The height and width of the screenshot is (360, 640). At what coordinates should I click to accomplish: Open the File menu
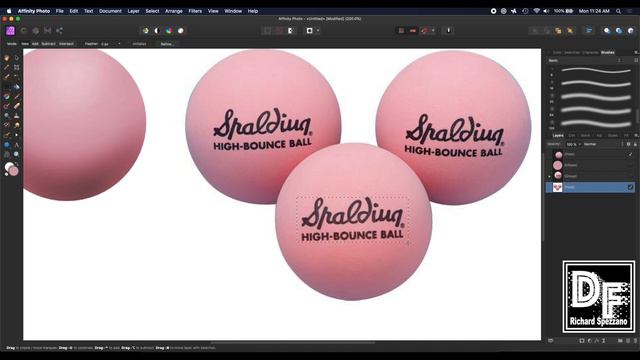click(60, 11)
